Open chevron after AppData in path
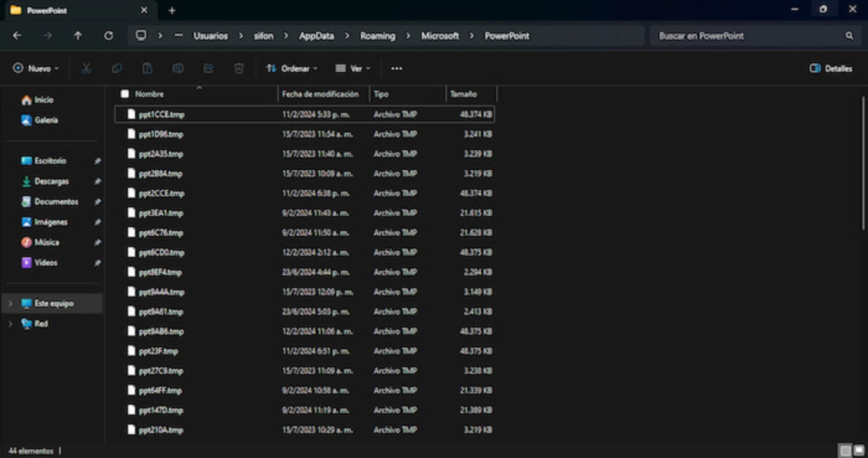 pos(347,36)
